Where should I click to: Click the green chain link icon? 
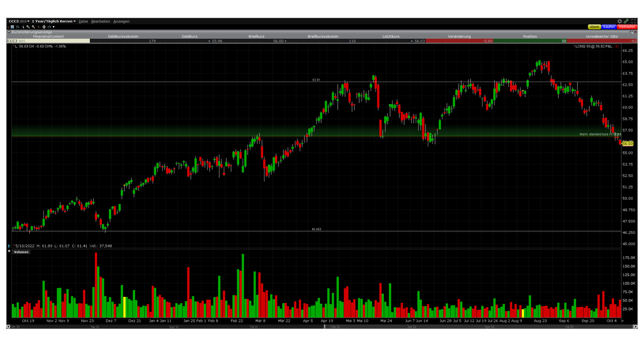[x=626, y=21]
